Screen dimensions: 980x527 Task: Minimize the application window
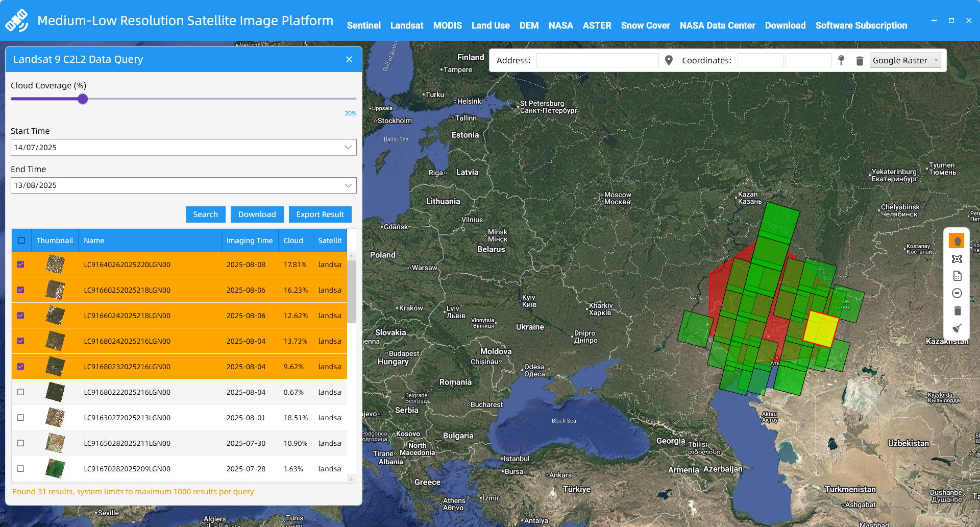point(934,20)
